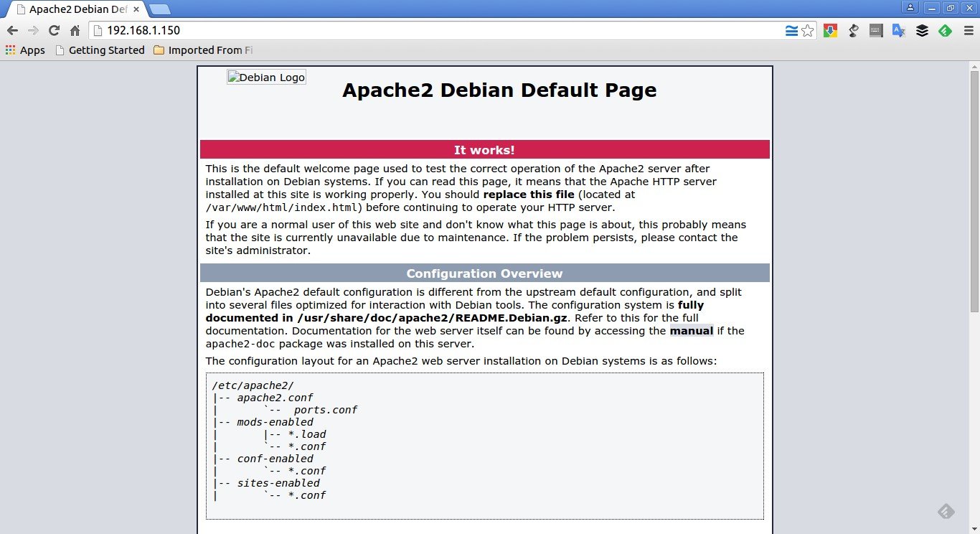Open the Getting Started bookmark
This screenshot has width=980, height=534.
[100, 50]
